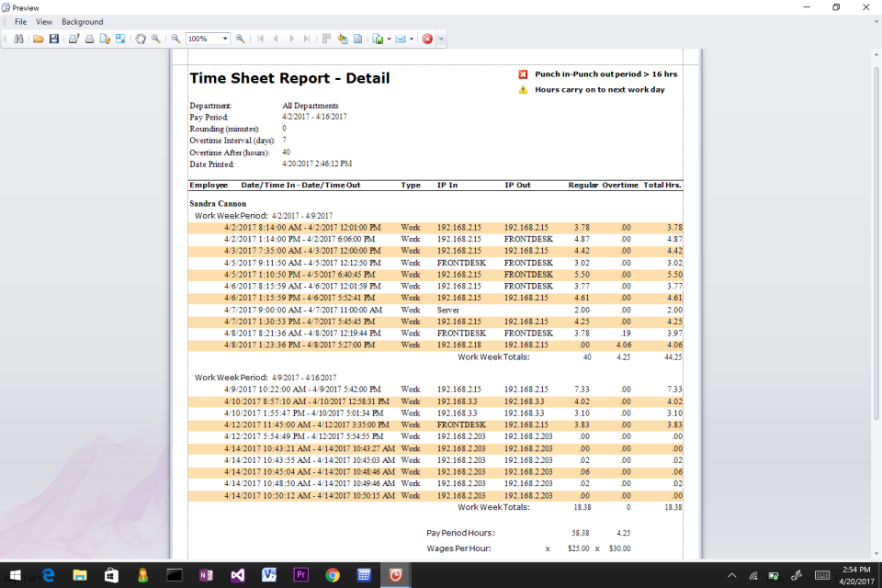Select the Magnifier tool
The width and height of the screenshot is (882, 588).
[x=156, y=39]
